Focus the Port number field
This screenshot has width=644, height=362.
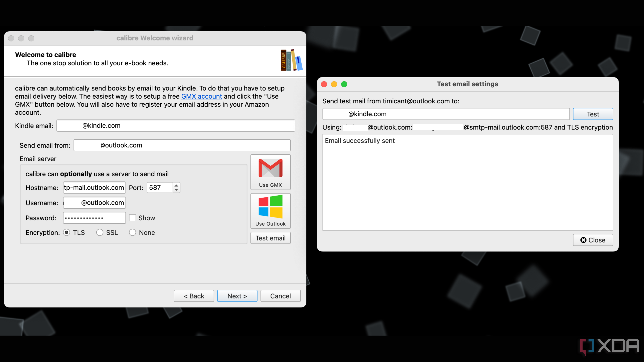160,188
